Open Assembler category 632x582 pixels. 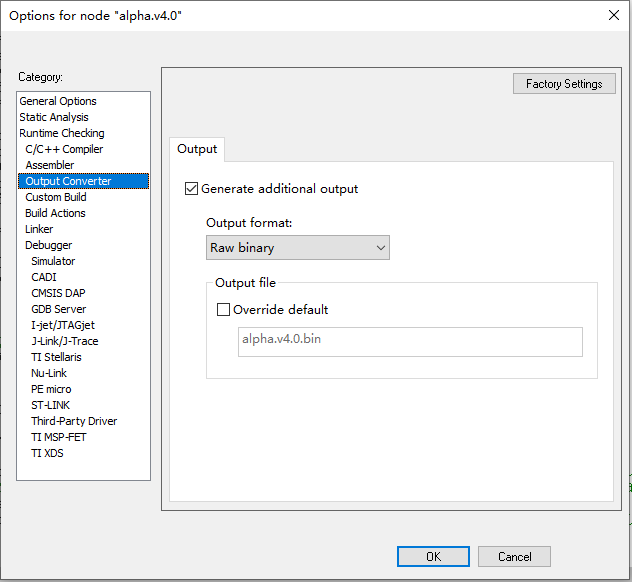point(50,165)
